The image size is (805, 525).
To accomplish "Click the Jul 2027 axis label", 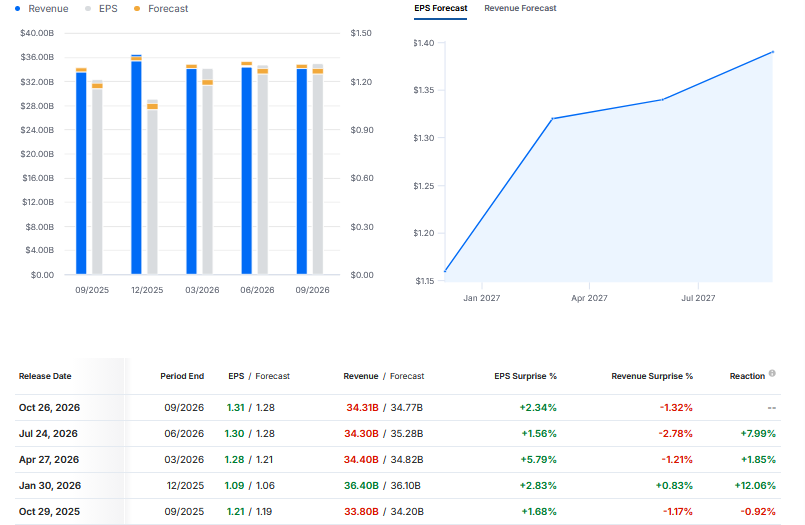I will click(x=698, y=298).
